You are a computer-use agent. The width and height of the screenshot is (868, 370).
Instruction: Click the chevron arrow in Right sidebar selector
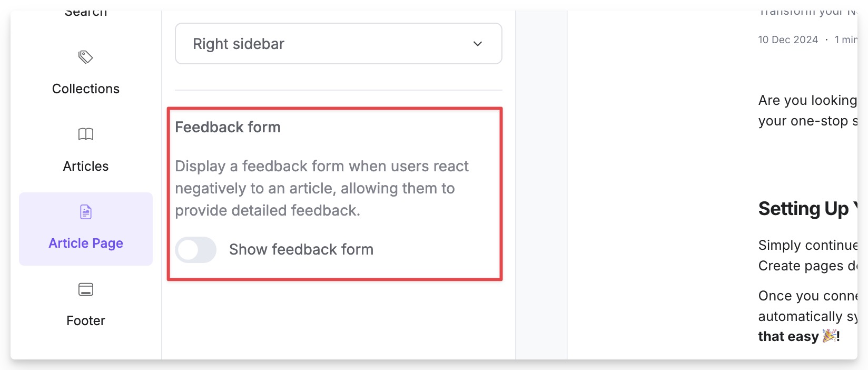tap(478, 44)
